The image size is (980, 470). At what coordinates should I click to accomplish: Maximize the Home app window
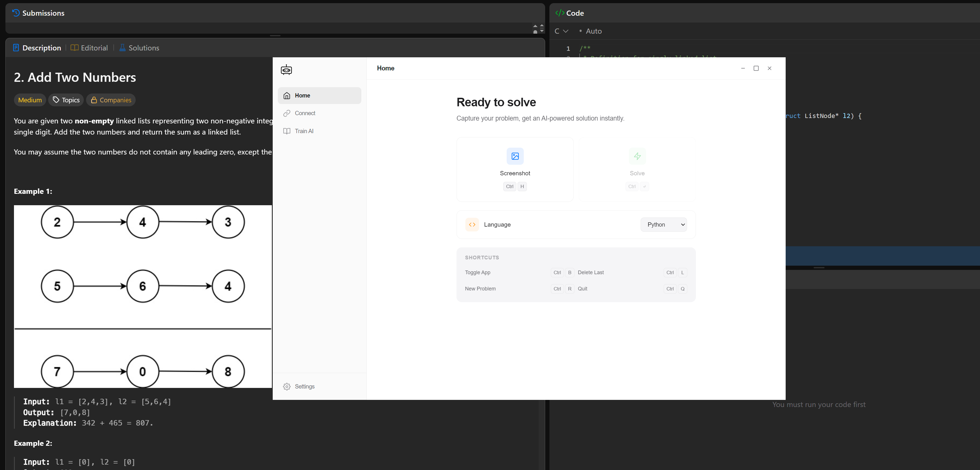click(756, 68)
